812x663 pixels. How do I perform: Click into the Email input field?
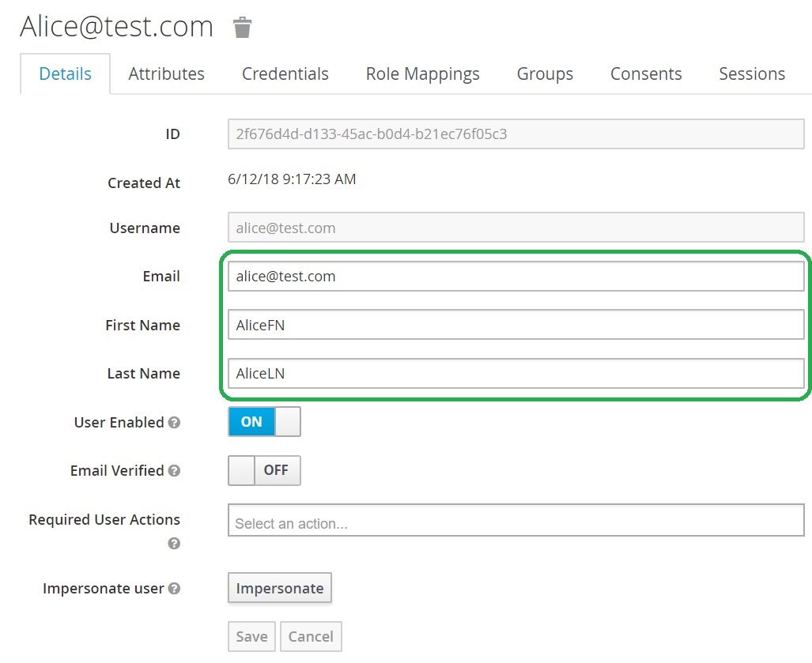tap(516, 277)
